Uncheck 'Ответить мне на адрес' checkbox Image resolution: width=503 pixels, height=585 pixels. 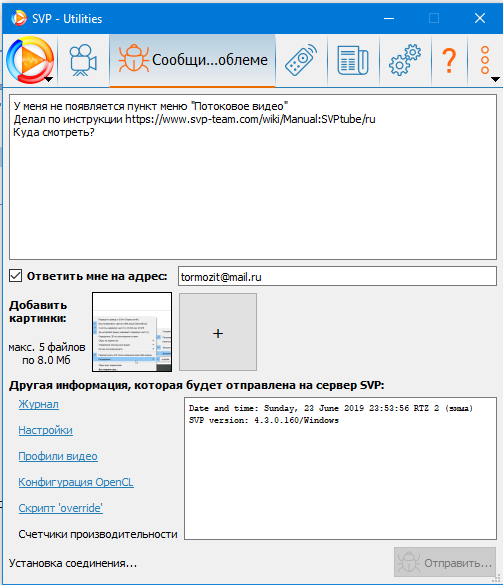point(15,276)
